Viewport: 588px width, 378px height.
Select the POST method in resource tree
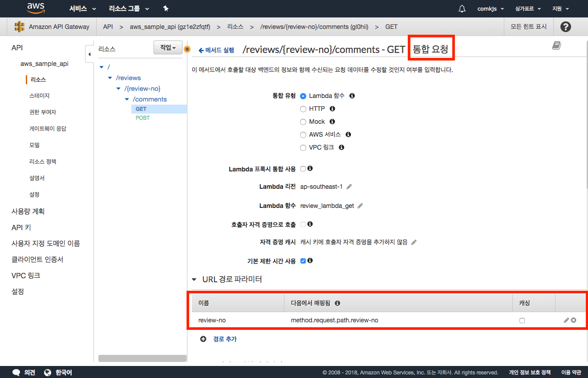(142, 118)
